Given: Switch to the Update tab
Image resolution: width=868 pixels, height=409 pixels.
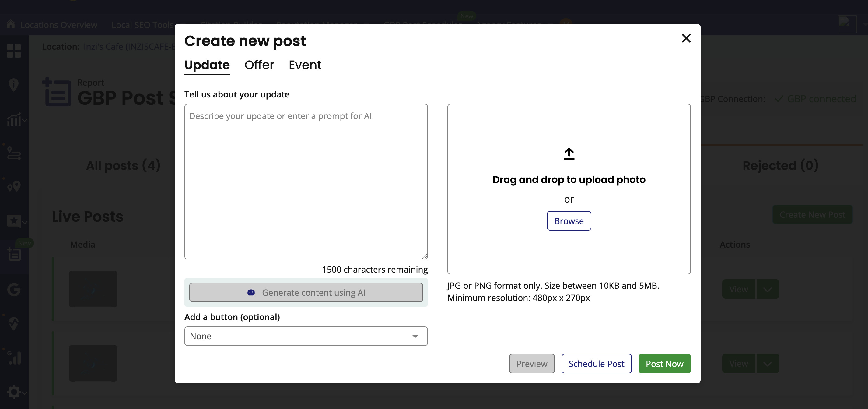Looking at the screenshot, I should click(x=207, y=65).
